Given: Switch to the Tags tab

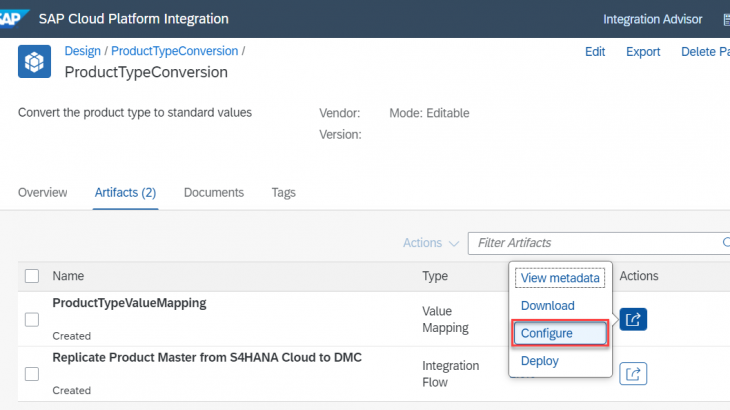Looking at the screenshot, I should (283, 193).
